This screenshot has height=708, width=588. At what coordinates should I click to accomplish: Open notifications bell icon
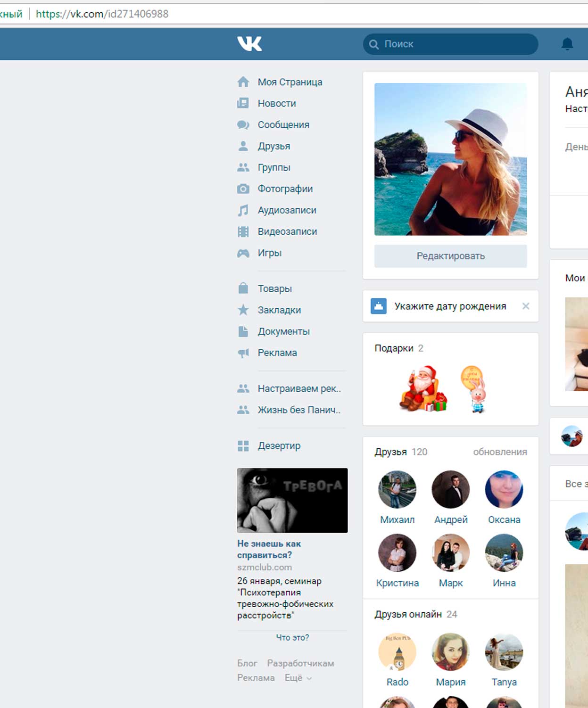(567, 44)
